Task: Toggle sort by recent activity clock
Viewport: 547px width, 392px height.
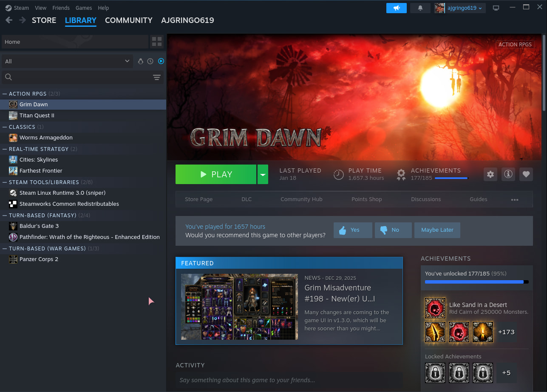Action: click(x=150, y=61)
